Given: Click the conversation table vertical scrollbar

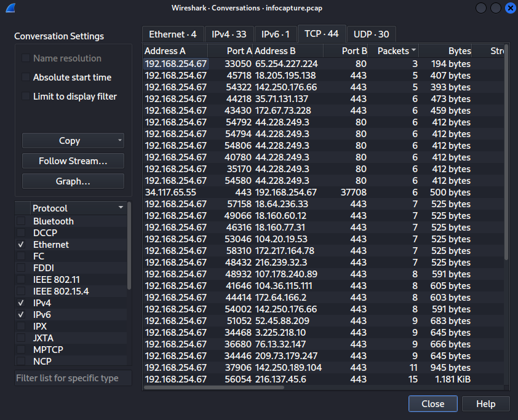Looking at the screenshot, I should coord(506,152).
